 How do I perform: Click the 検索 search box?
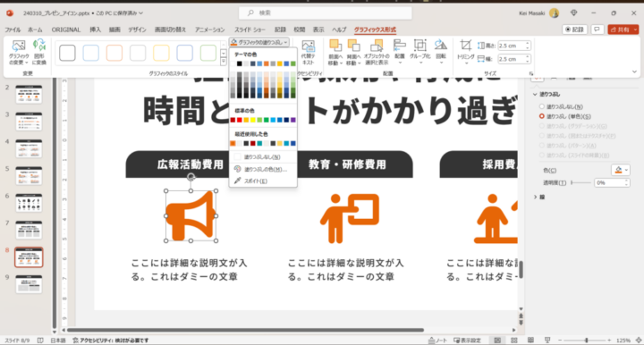[x=326, y=13]
